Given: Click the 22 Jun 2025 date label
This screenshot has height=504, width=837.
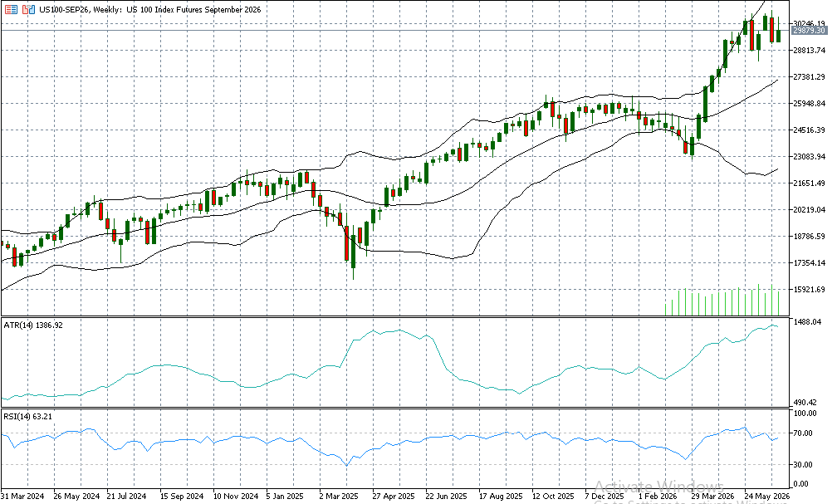Looking at the screenshot, I should (x=446, y=496).
